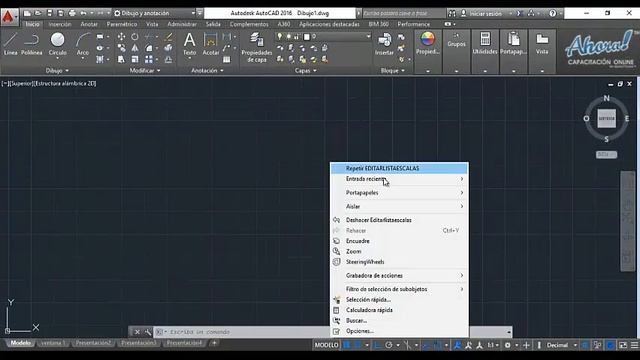
Task: Expand the Modificar panel
Action: click(x=144, y=71)
